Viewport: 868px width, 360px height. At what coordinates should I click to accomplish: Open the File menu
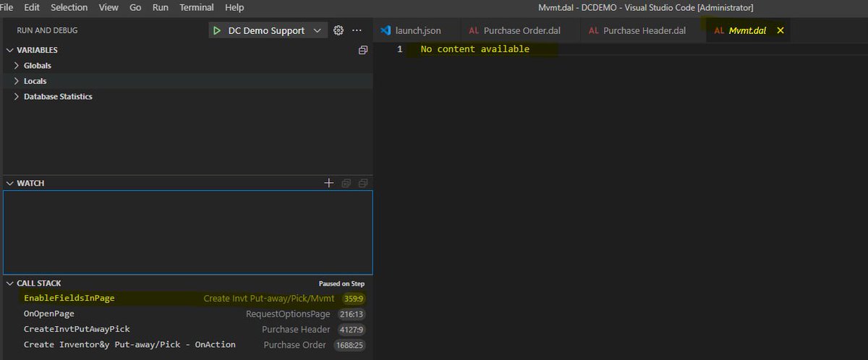tap(7, 7)
